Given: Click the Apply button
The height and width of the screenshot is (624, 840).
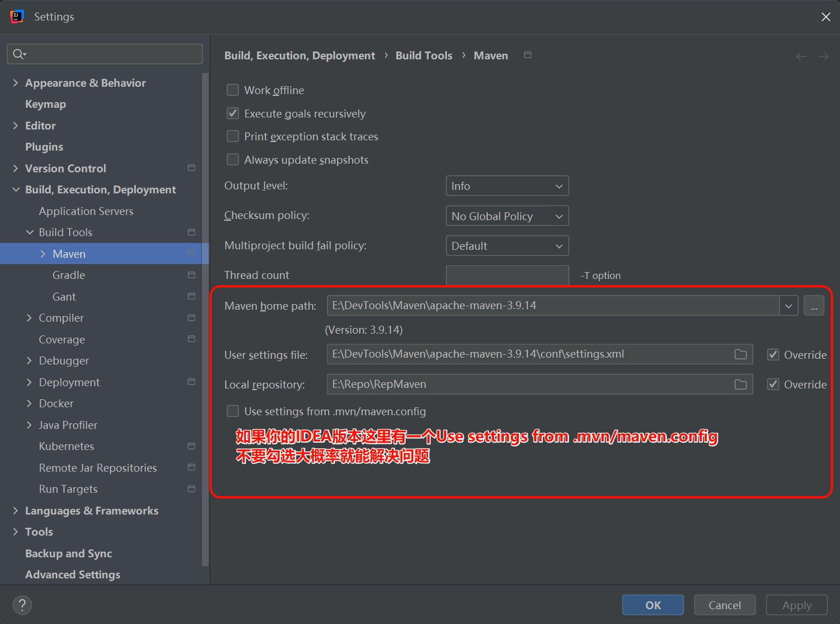Looking at the screenshot, I should [797, 605].
